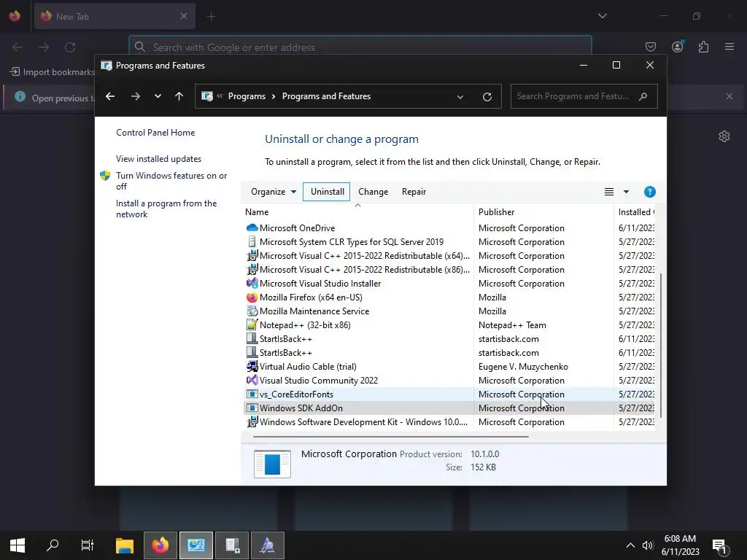This screenshot has width=747, height=560.
Task: Go back in Programs and Features
Action: [x=110, y=96]
